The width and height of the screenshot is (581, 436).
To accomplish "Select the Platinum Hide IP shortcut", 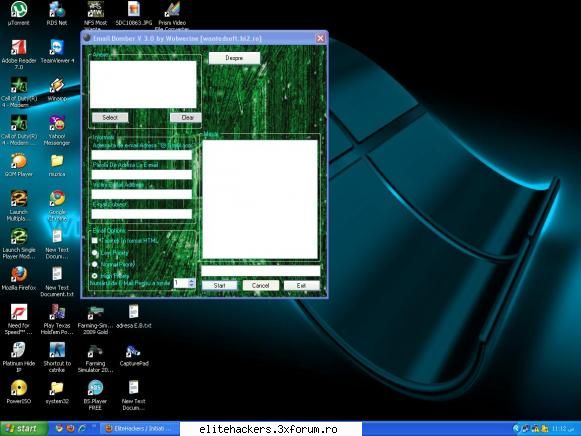I will [x=19, y=357].
